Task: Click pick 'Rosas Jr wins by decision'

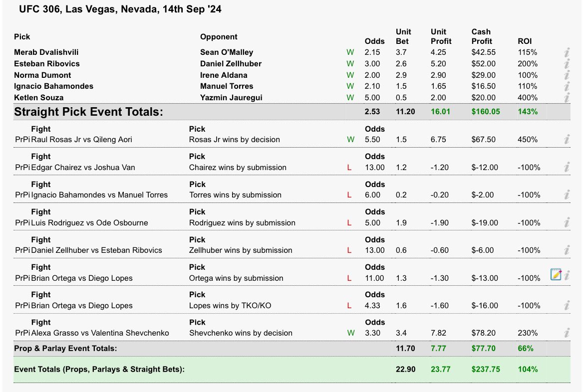Action: click(x=234, y=140)
